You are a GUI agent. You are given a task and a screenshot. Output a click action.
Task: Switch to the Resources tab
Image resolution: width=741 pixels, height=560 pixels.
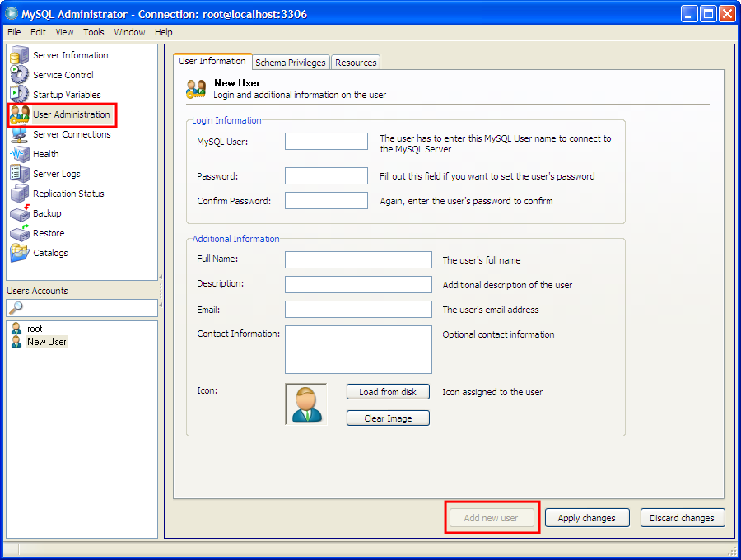pyautogui.click(x=356, y=63)
